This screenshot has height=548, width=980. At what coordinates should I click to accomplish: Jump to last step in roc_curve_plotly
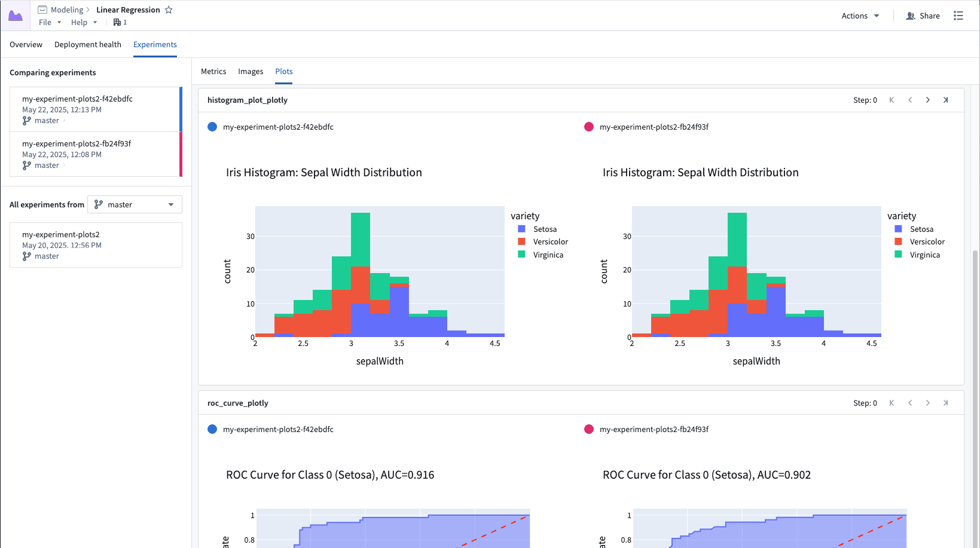(x=946, y=403)
